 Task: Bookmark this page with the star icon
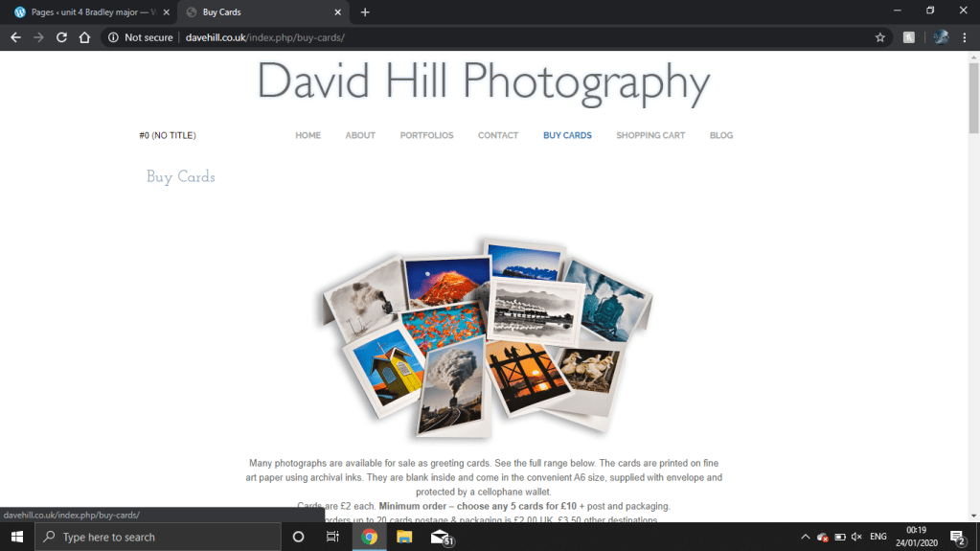879,37
